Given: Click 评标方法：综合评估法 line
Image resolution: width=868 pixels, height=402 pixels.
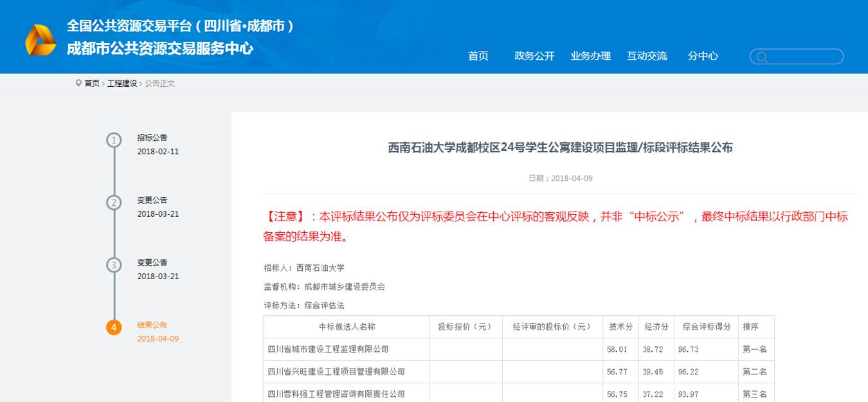Looking at the screenshot, I should 303,306.
